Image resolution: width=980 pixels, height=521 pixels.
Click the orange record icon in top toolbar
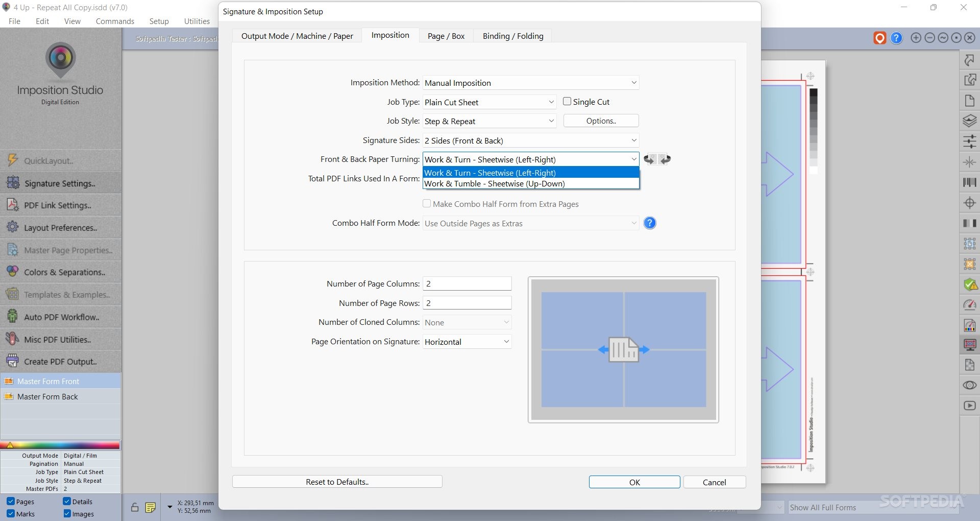coord(879,38)
